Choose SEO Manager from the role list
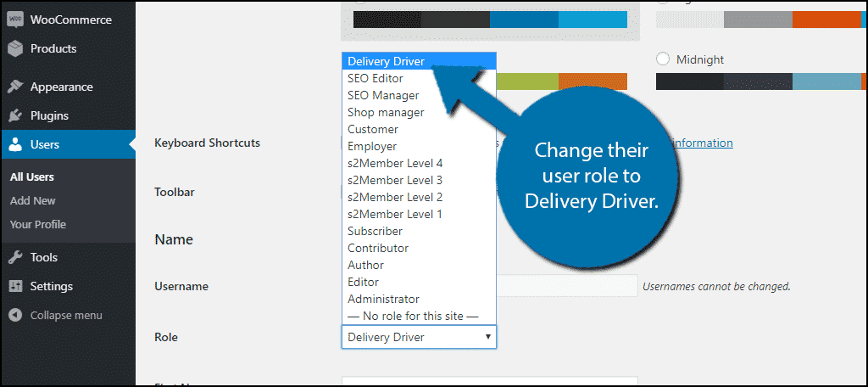Screen dimensions: 868x387 click(x=419, y=95)
